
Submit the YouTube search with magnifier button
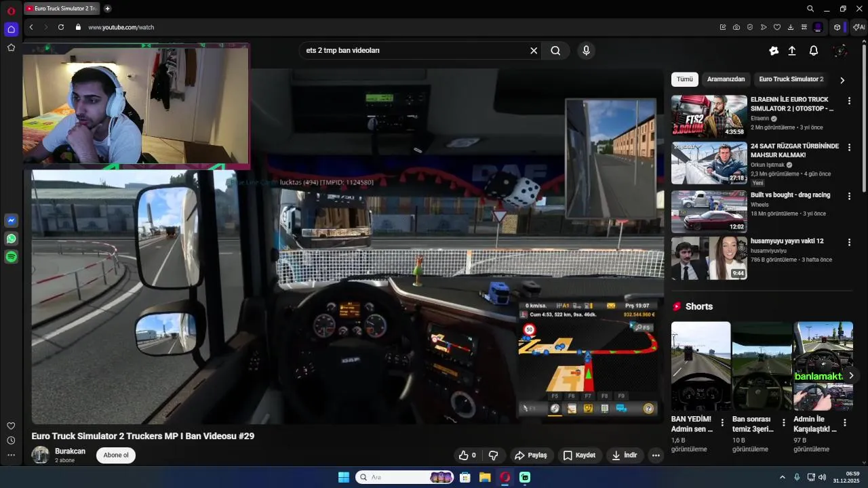[x=555, y=50]
